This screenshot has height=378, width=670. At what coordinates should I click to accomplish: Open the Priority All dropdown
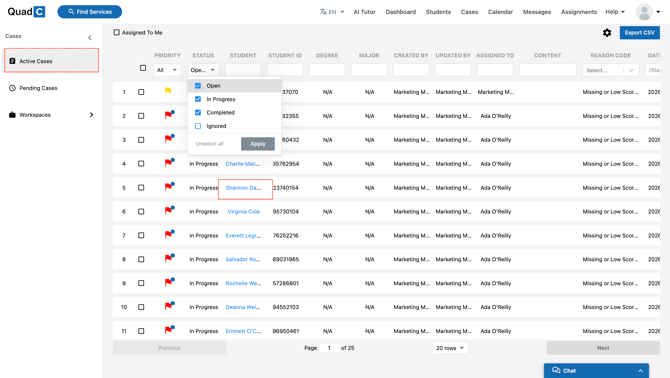(167, 70)
